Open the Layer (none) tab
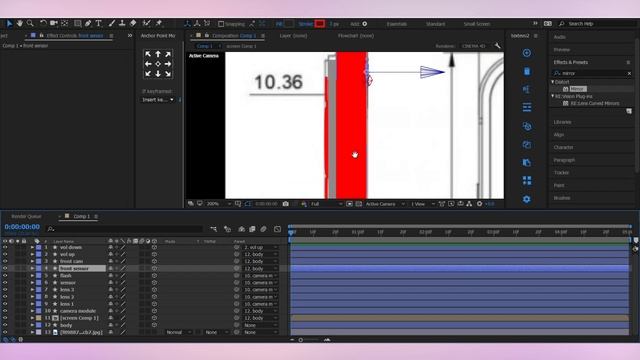This screenshot has width=640, height=360. tap(293, 36)
